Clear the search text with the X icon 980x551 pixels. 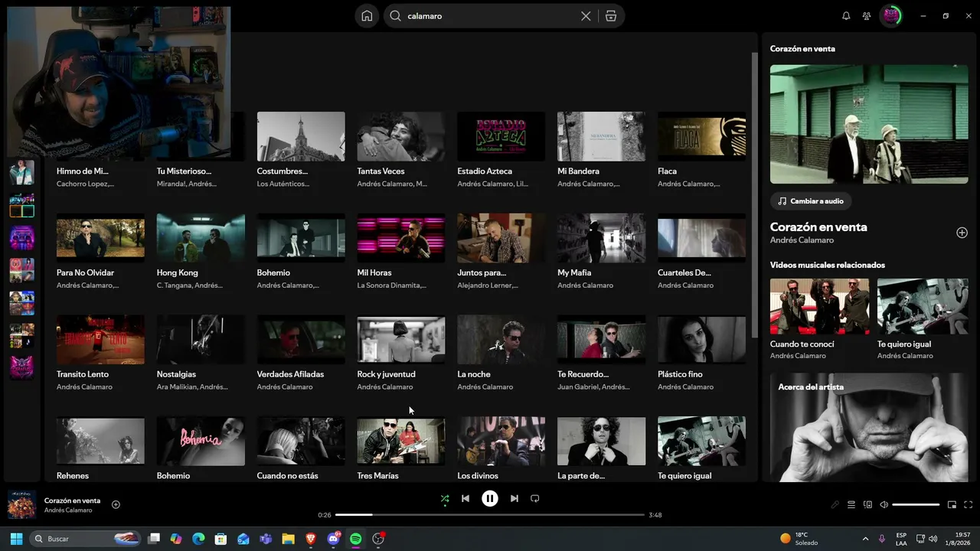586,16
